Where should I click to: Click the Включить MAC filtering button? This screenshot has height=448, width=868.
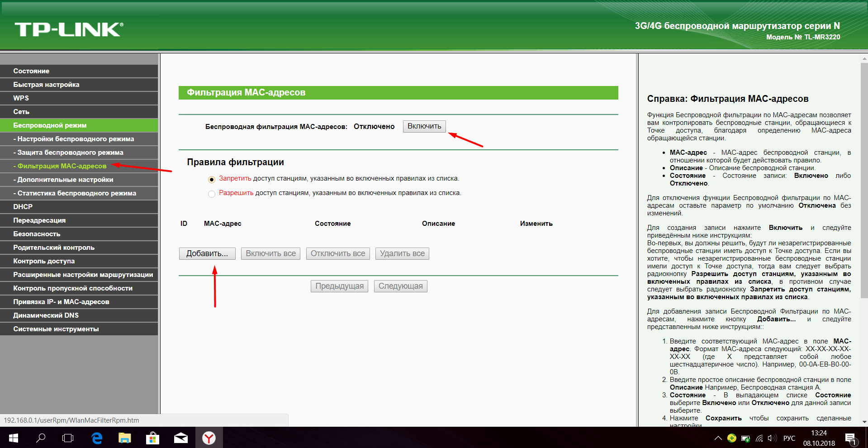[424, 126]
